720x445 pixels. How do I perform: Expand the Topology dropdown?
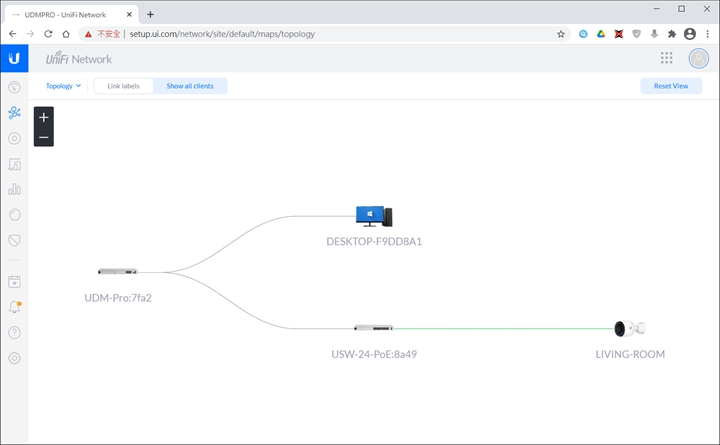point(63,86)
